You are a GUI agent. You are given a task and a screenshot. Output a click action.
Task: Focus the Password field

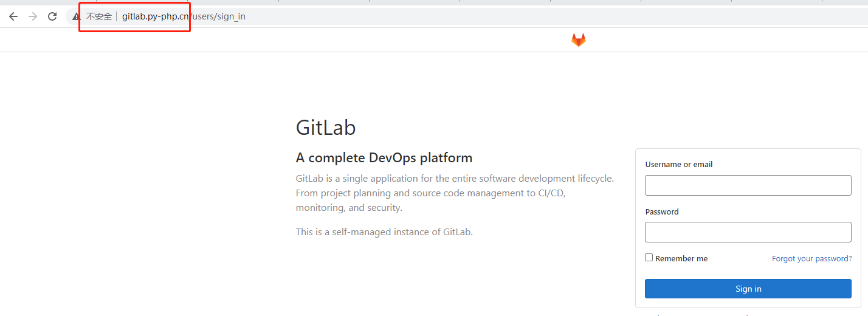[x=748, y=232]
